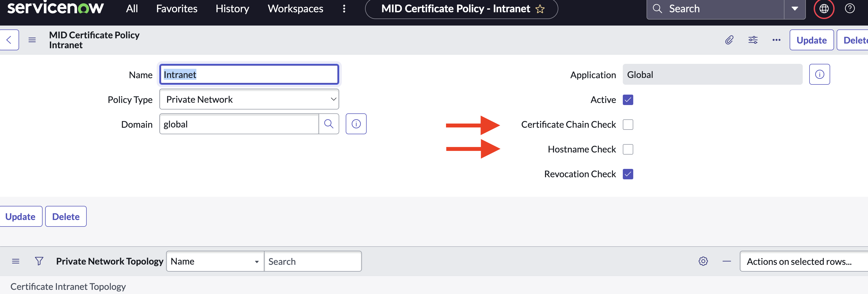
Task: Open the Policy Type dropdown
Action: [249, 99]
